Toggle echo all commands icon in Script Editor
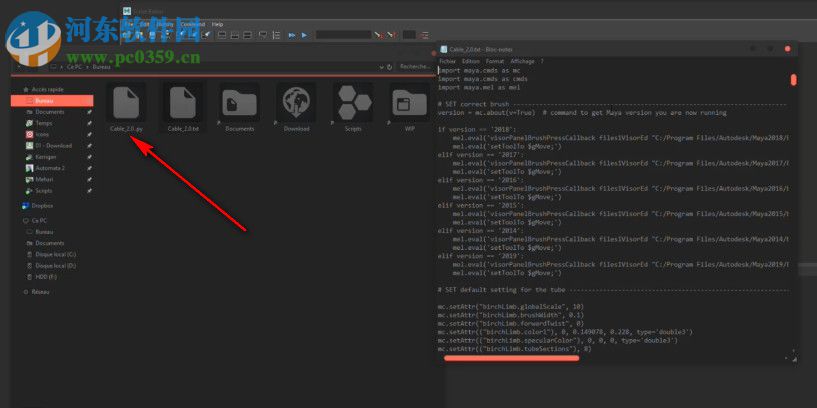 click(263, 35)
